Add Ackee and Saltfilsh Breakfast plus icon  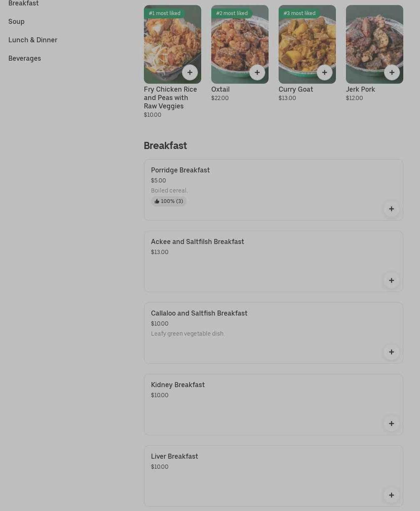coord(392,280)
